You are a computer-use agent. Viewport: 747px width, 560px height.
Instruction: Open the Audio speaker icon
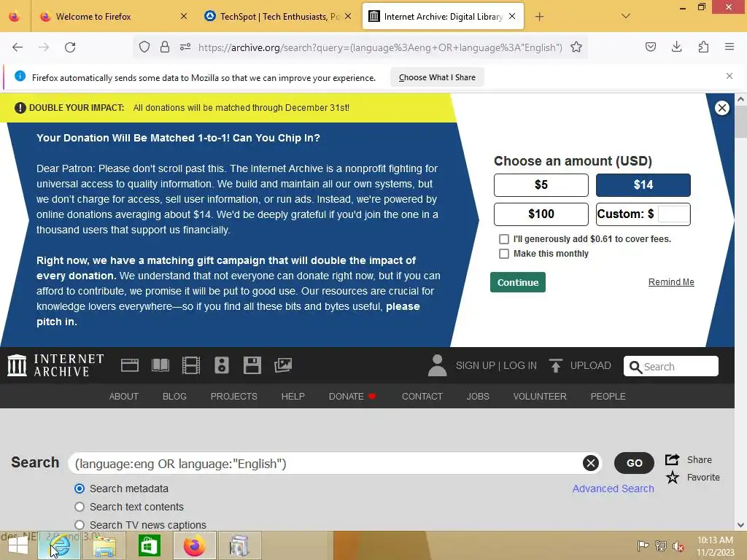coord(222,365)
